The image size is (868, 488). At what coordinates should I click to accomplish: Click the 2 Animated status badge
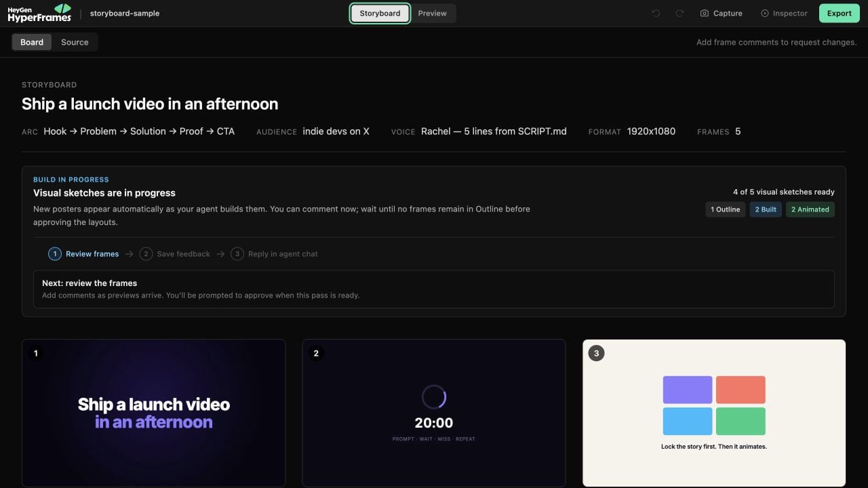click(x=810, y=209)
